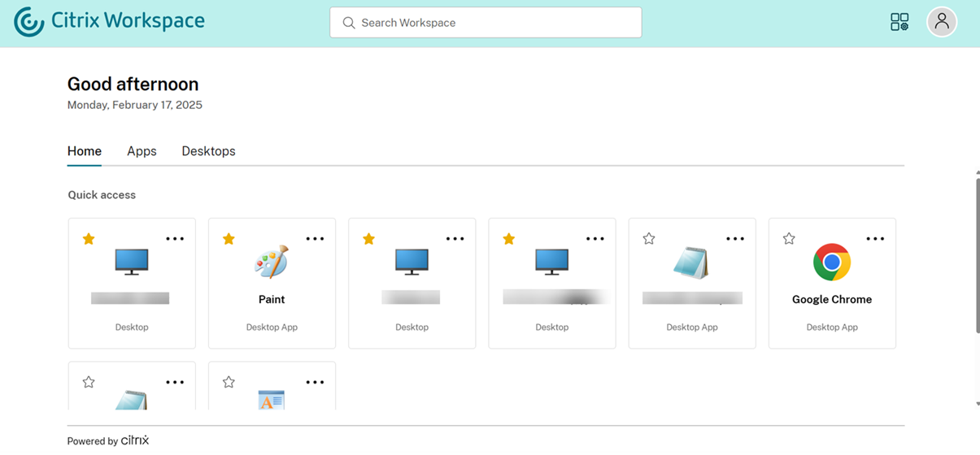Open the apps grid settings icon
This screenshot has height=455, width=980.
(899, 22)
